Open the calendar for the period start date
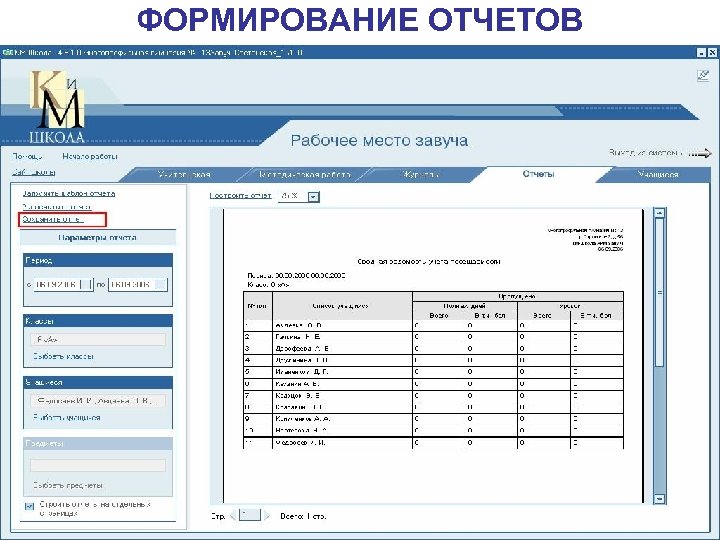Viewport: 720px width, 540px height. (86, 284)
